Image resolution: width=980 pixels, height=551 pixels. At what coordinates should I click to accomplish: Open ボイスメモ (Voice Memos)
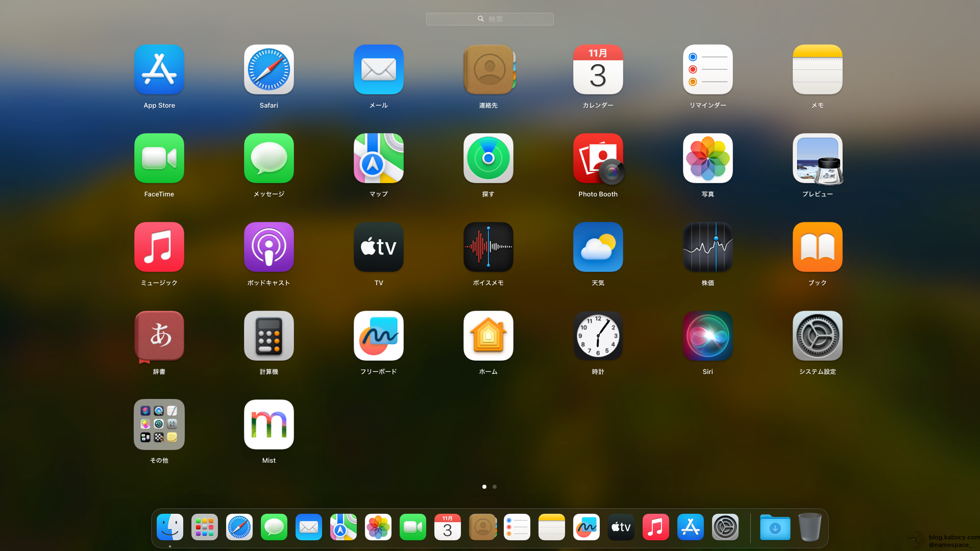[488, 247]
